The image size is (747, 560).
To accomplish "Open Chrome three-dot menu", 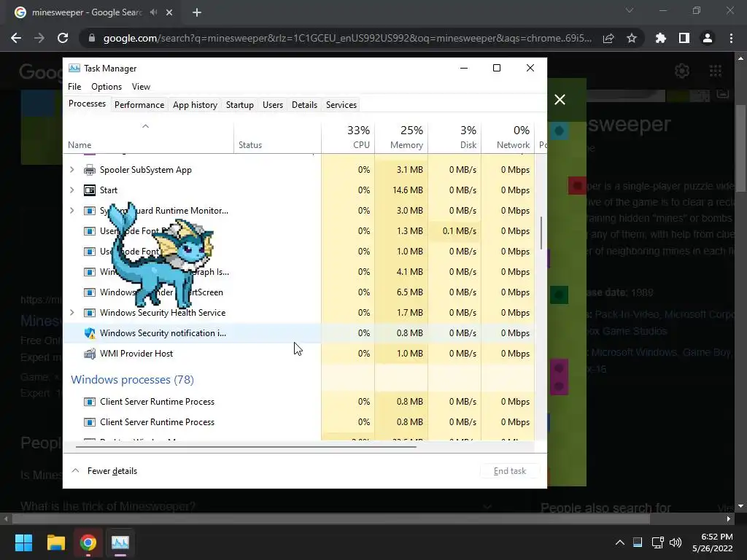I will (x=731, y=38).
